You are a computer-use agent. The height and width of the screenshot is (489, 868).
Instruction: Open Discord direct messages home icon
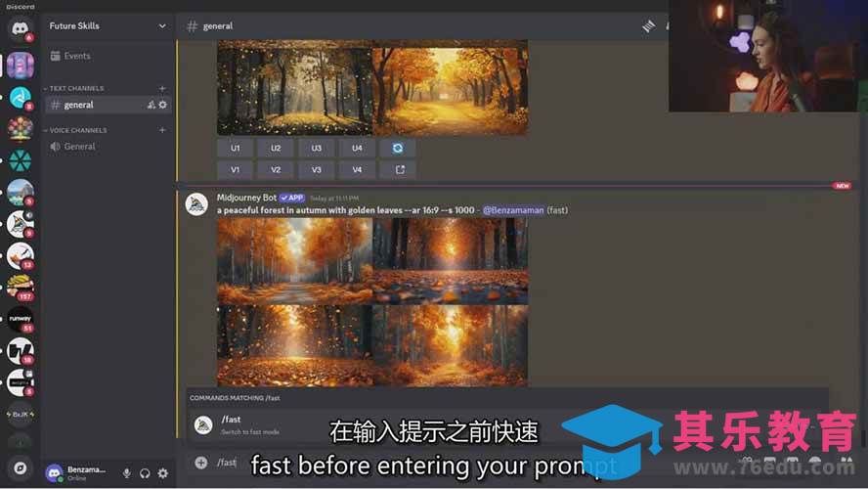click(x=21, y=28)
